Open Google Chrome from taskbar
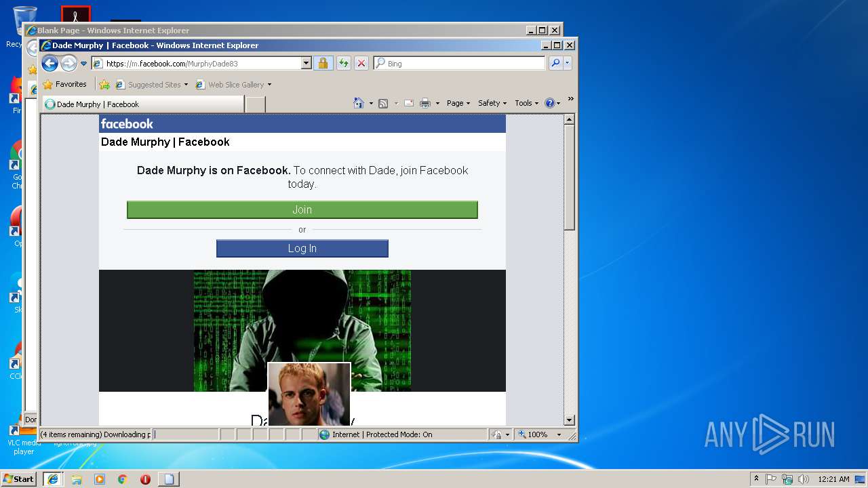Screen dimensions: 868x488 tap(122, 479)
